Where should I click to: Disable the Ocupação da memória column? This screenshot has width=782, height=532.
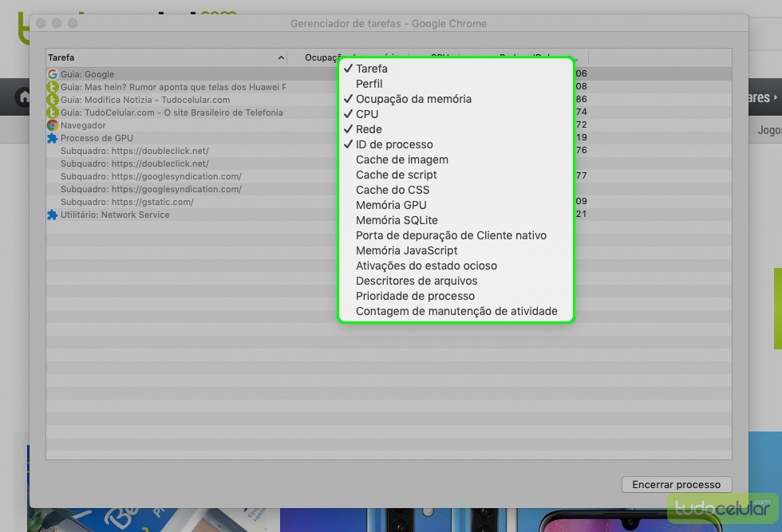[413, 99]
